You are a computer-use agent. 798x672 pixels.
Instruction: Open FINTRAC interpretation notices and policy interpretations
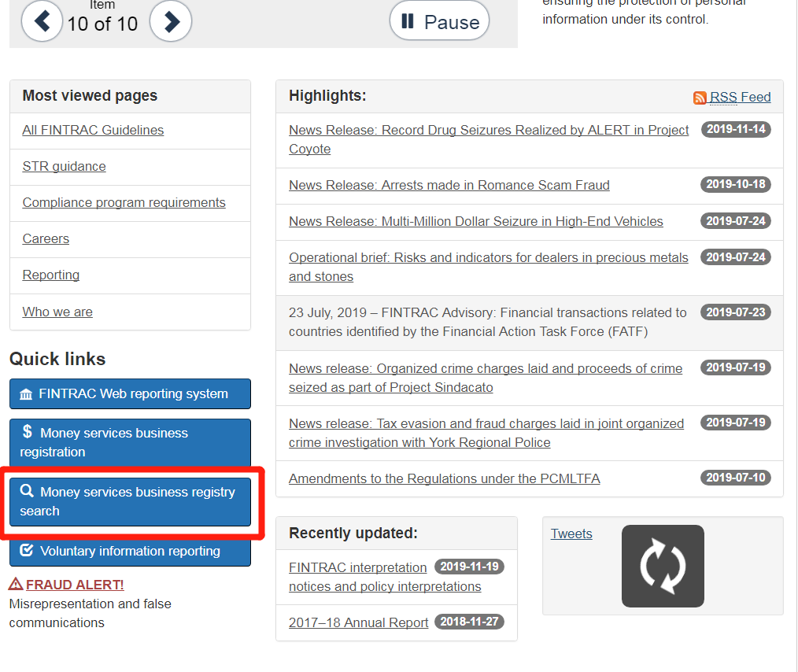(385, 577)
